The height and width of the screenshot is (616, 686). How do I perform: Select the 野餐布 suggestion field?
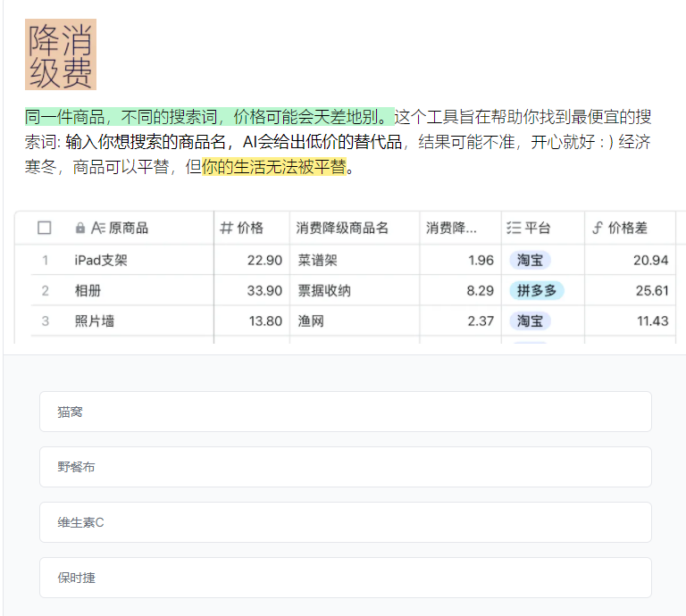tap(345, 467)
